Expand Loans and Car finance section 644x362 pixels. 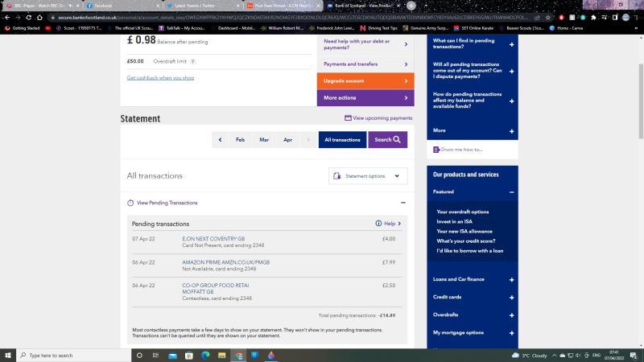click(x=473, y=279)
